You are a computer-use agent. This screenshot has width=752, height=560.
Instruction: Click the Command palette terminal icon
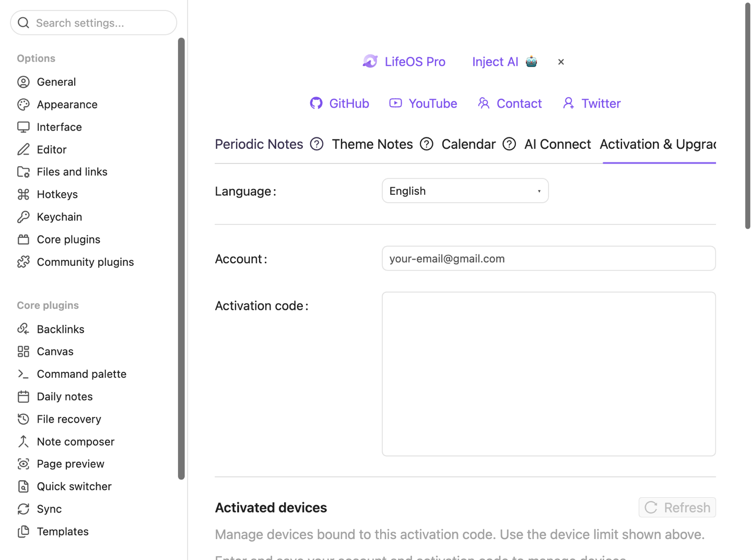pos(23,374)
